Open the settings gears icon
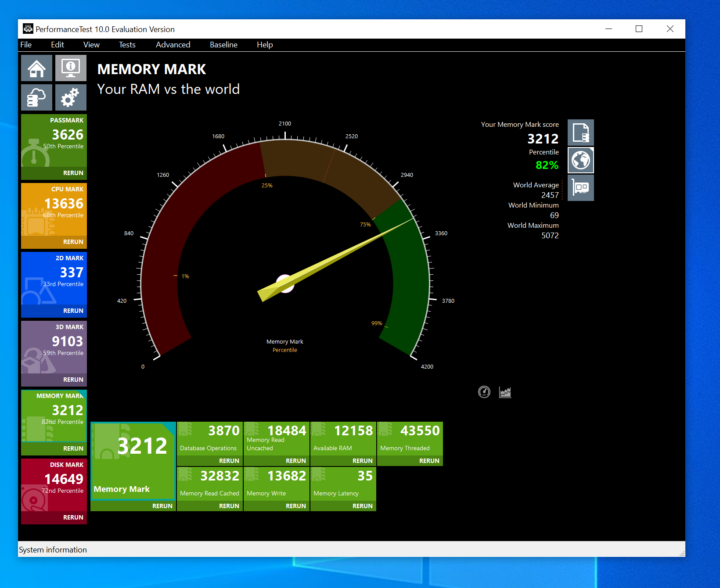Viewport: 720px width, 588px height. tap(71, 97)
